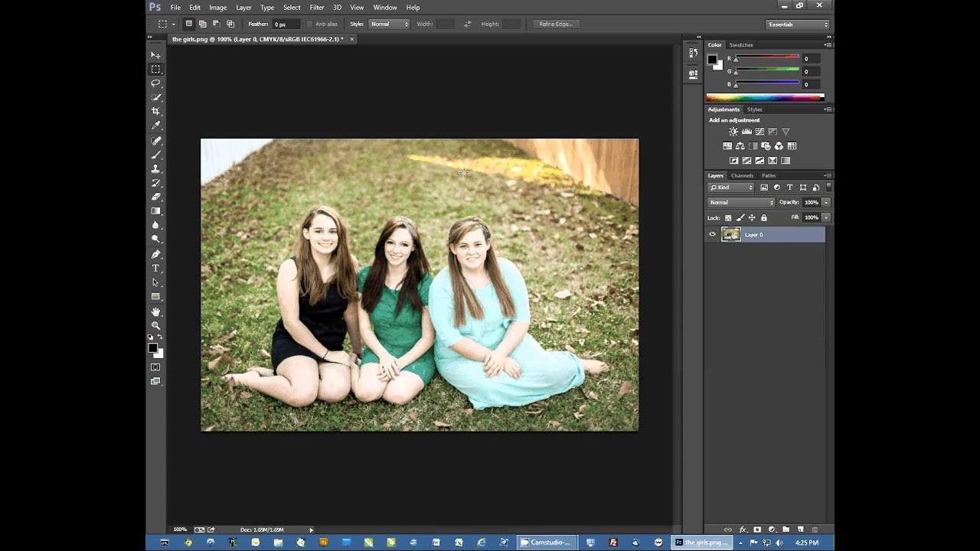
Task: Select the Clone Stamp tool
Action: (x=155, y=168)
